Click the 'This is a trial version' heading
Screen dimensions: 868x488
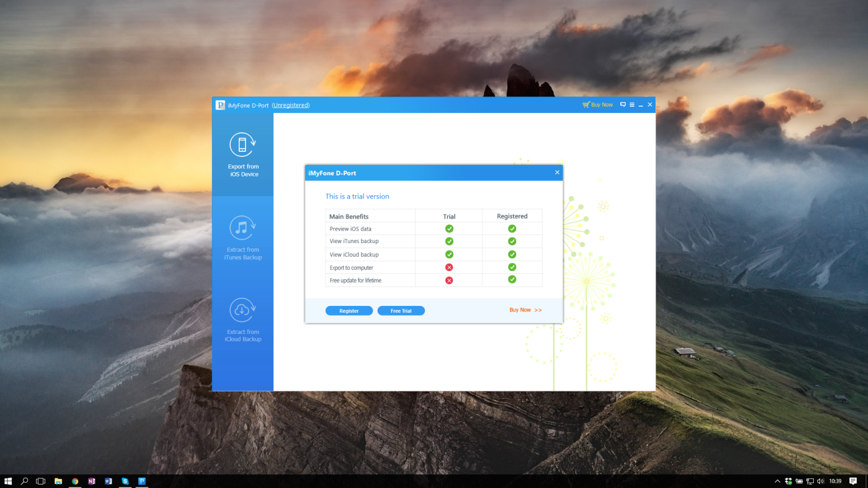click(x=357, y=196)
